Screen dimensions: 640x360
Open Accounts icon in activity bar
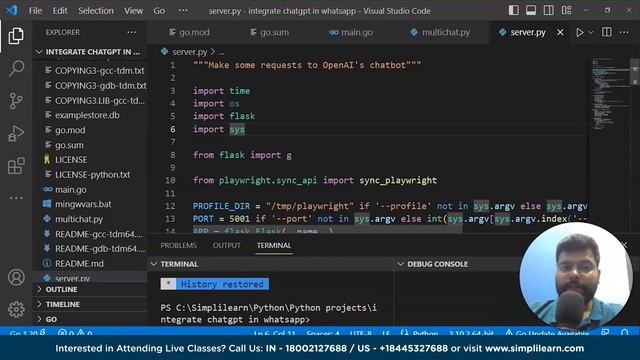click(x=16, y=278)
